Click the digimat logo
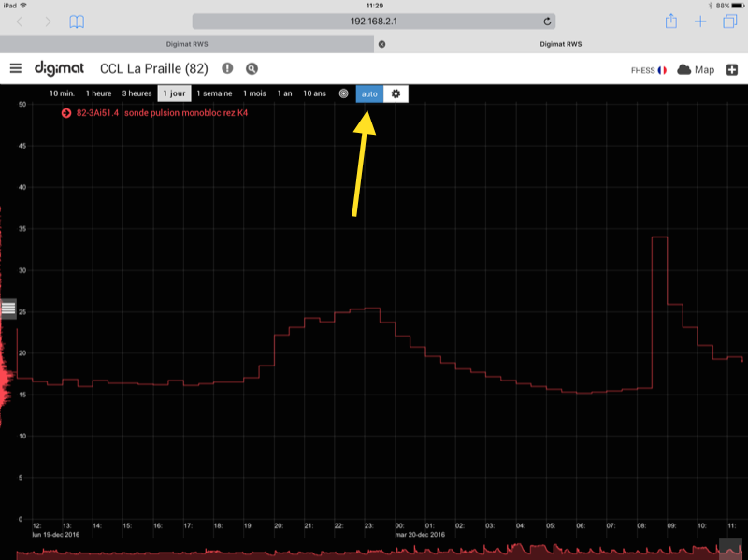This screenshot has height=560, width=748. [59, 68]
